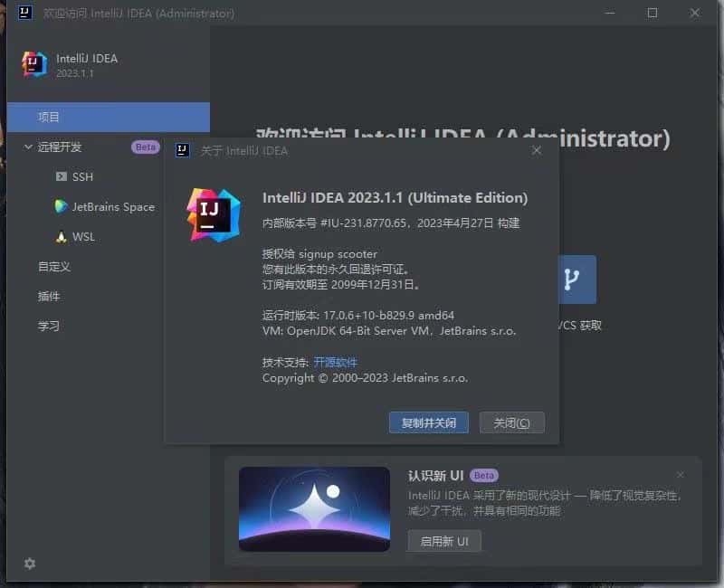This screenshot has width=724, height=588.
Task: Click the VM: OpenJDK 64-Bit Server VM line
Action: coord(389,331)
